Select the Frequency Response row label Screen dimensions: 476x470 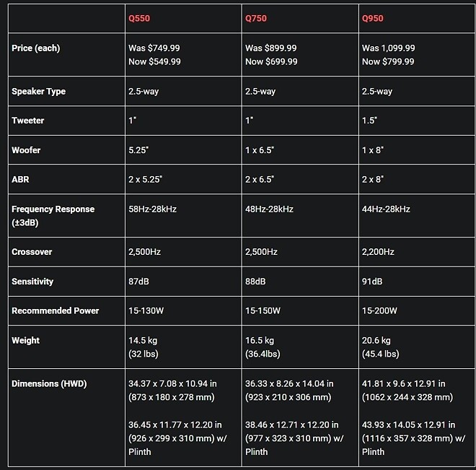53,216
